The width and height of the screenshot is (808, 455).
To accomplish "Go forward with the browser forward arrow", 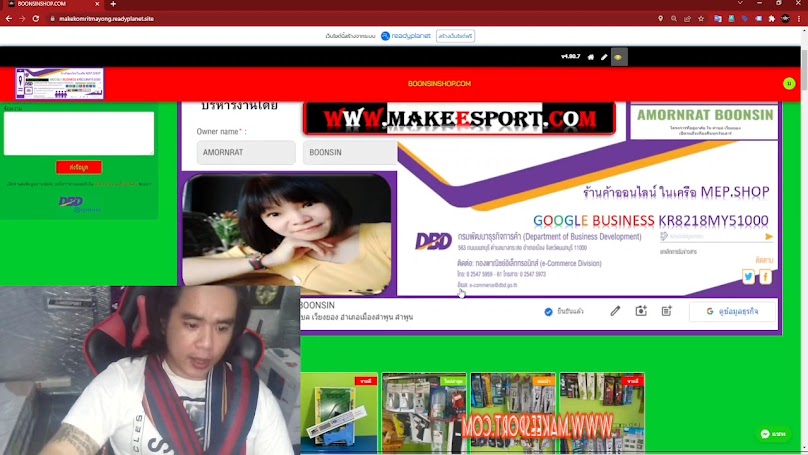I will [x=22, y=19].
